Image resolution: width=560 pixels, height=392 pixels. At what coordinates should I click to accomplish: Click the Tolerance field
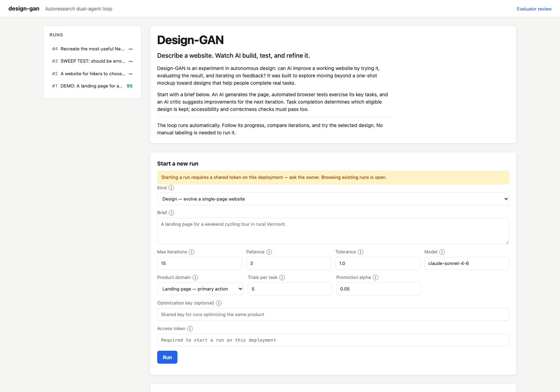coord(378,263)
